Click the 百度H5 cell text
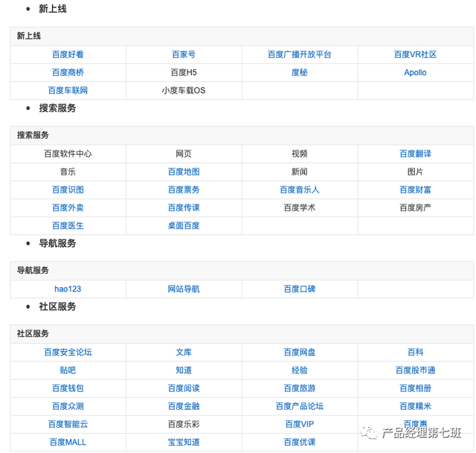Image resolution: width=476 pixels, height=453 pixels. point(184,73)
